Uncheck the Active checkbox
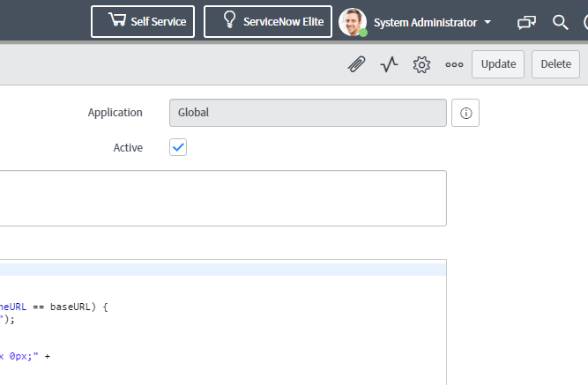Viewport: 588px width, 385px height. (178, 147)
